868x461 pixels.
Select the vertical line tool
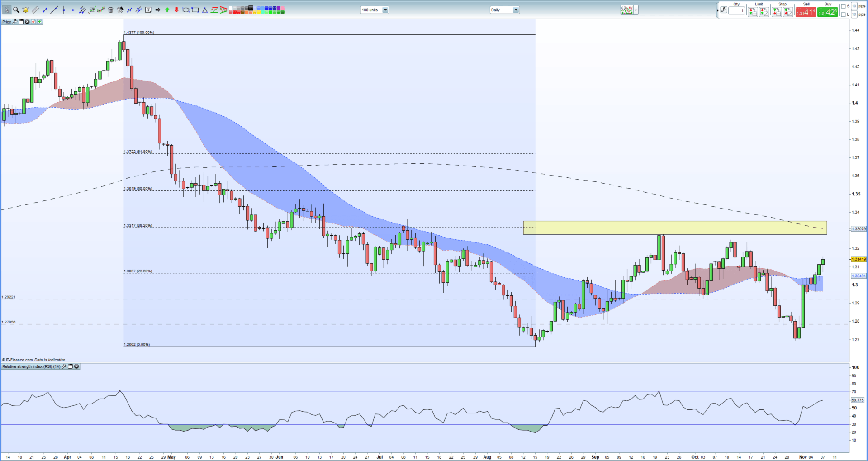[x=64, y=10]
